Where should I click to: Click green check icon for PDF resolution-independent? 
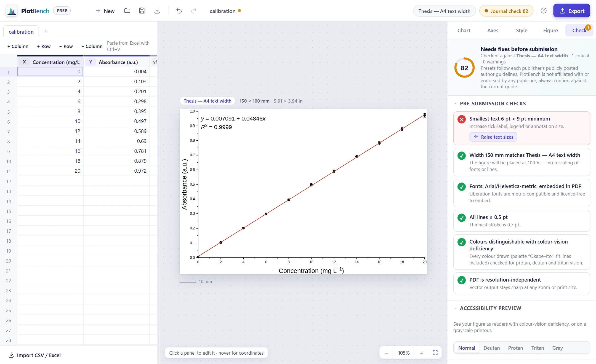point(462,280)
